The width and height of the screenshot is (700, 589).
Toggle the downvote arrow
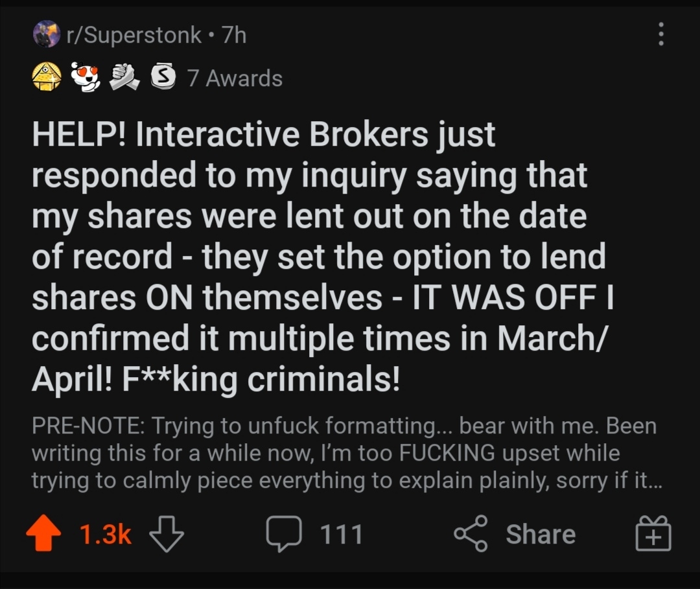167,535
